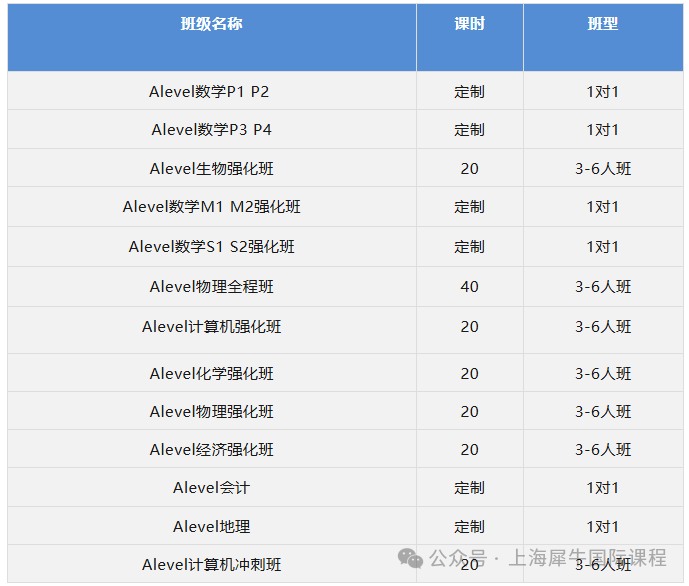Click the Alevel经济强化班 class name
The image size is (689, 586).
(211, 450)
